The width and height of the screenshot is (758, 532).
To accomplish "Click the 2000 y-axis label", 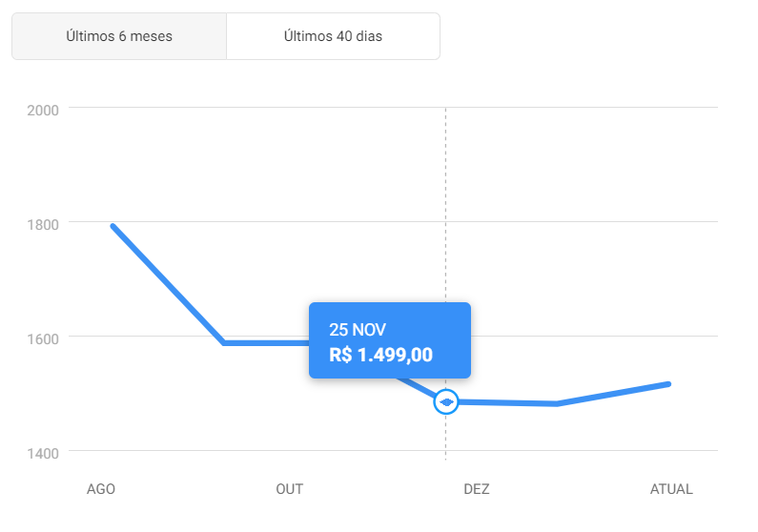I will 43,111.
